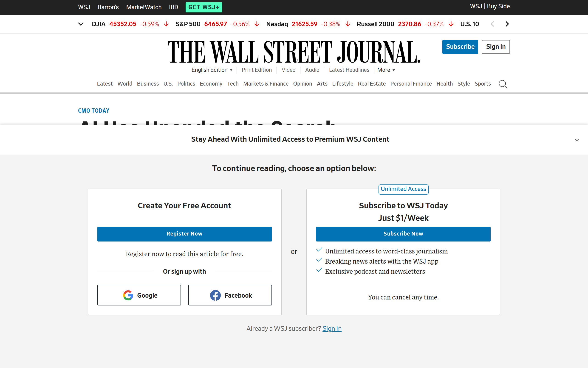This screenshot has height=368, width=588.
Task: Go to previous market ticker arrow
Action: click(492, 24)
